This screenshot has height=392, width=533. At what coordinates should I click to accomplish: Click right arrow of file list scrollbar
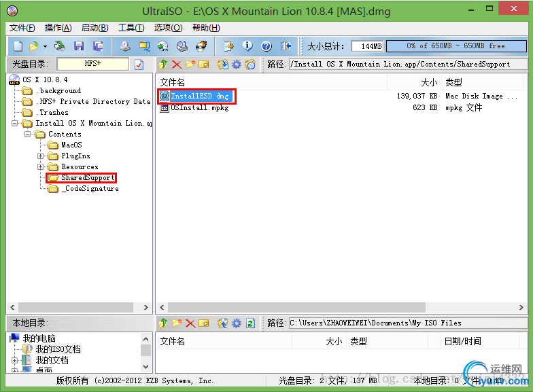point(521,307)
